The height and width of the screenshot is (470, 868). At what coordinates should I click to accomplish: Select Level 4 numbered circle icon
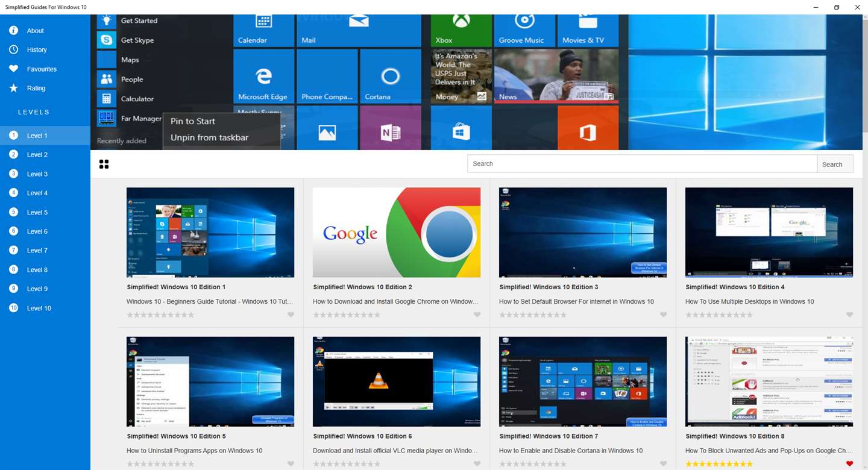13,193
